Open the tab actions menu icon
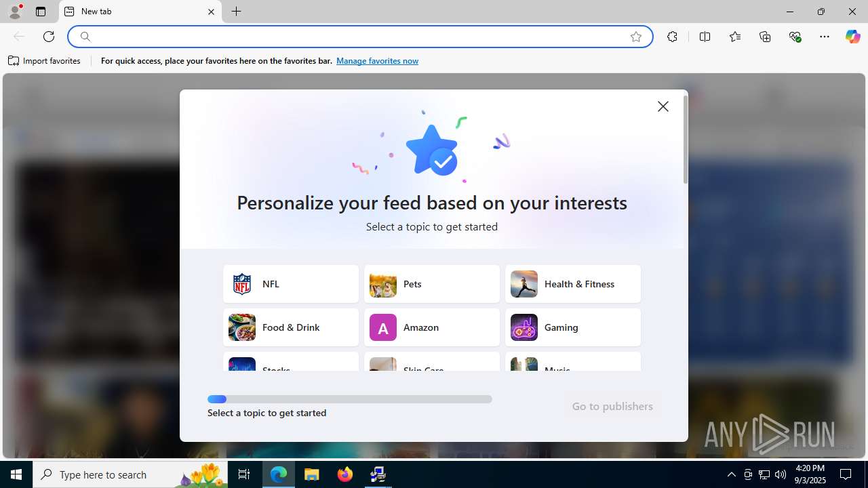Image resolution: width=868 pixels, height=488 pixels. coord(41,12)
